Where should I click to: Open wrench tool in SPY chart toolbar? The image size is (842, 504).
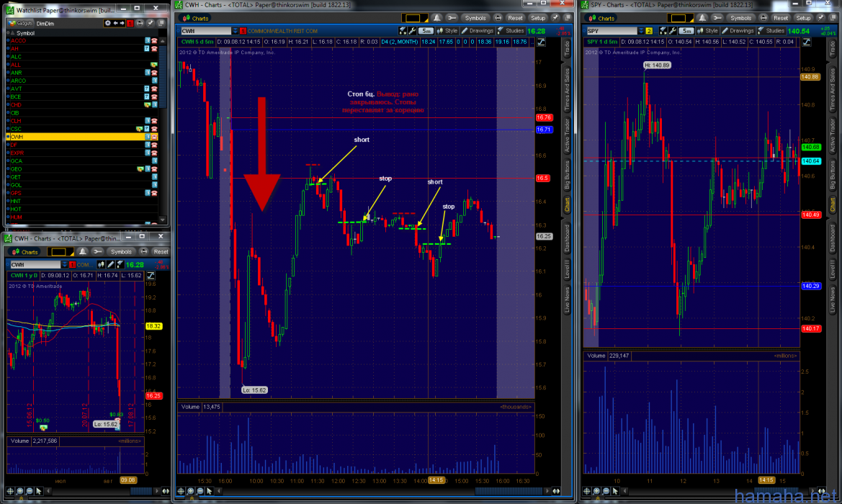pos(717,18)
